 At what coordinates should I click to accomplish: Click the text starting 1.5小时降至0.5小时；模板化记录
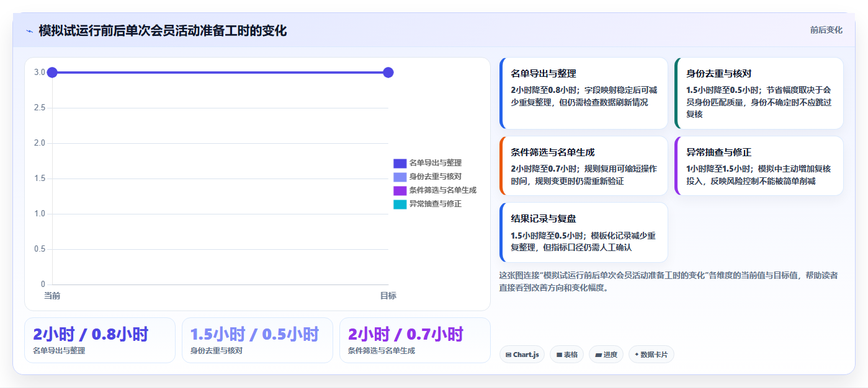[x=583, y=241]
